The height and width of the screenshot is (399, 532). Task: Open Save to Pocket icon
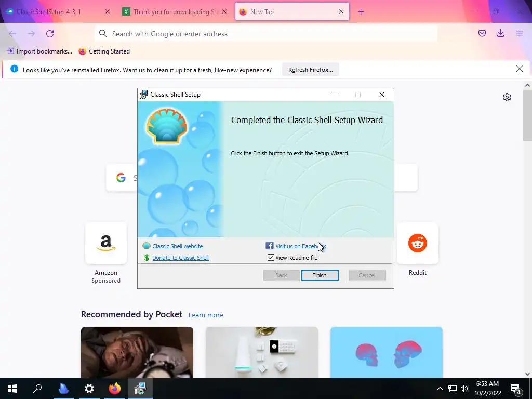tap(482, 33)
